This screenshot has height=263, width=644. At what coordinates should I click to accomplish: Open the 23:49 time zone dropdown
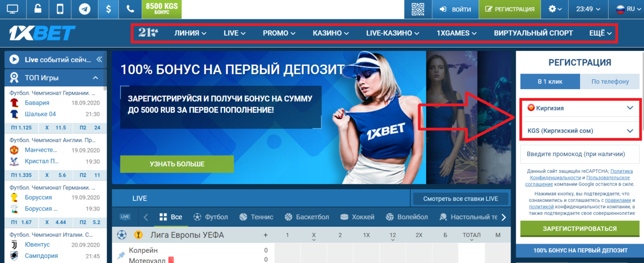click(589, 9)
